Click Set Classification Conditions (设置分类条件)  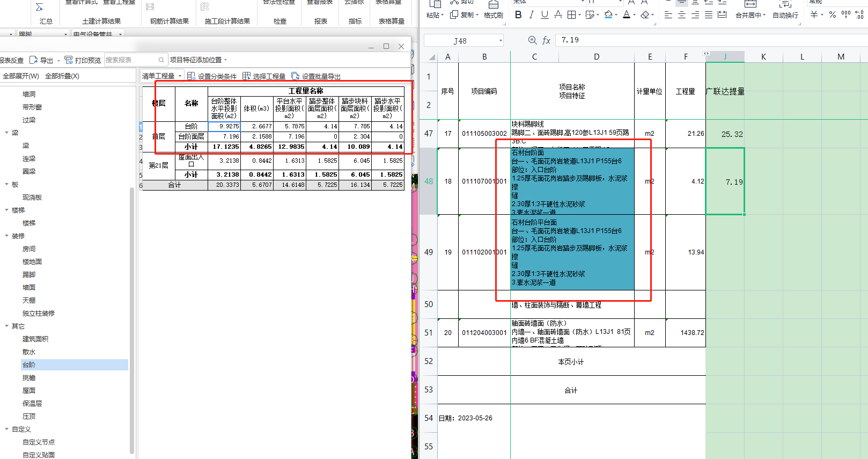coord(212,76)
